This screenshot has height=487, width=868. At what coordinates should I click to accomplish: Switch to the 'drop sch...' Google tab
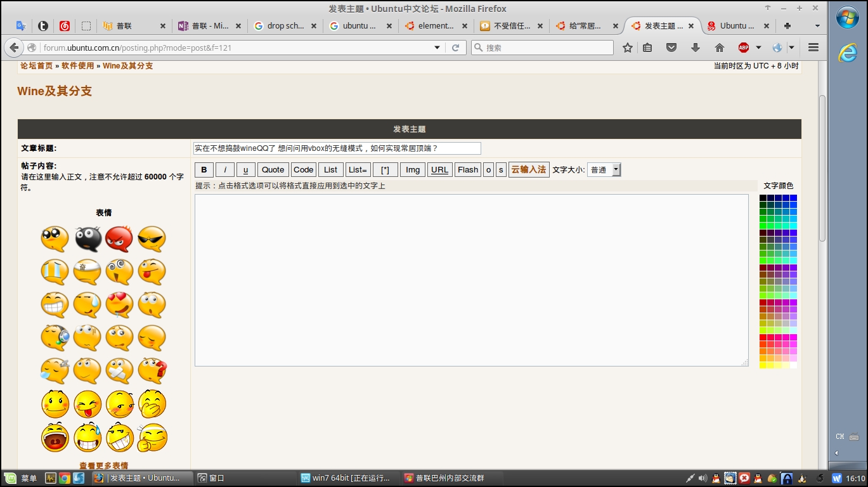pyautogui.click(x=285, y=26)
